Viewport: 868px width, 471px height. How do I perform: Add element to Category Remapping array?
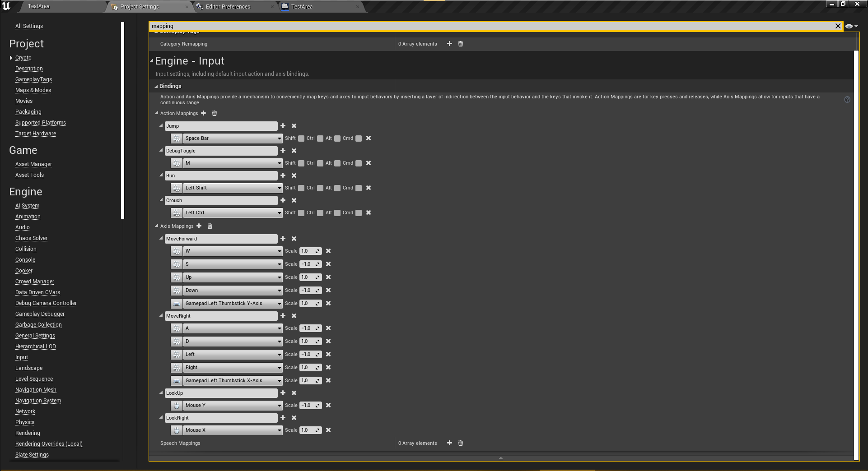pyautogui.click(x=449, y=44)
